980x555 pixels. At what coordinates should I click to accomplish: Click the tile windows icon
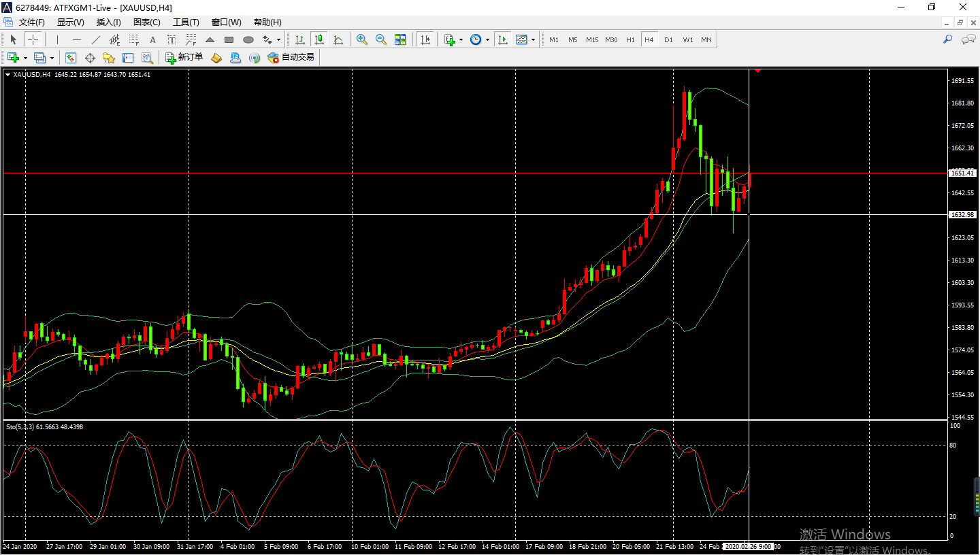[400, 39]
